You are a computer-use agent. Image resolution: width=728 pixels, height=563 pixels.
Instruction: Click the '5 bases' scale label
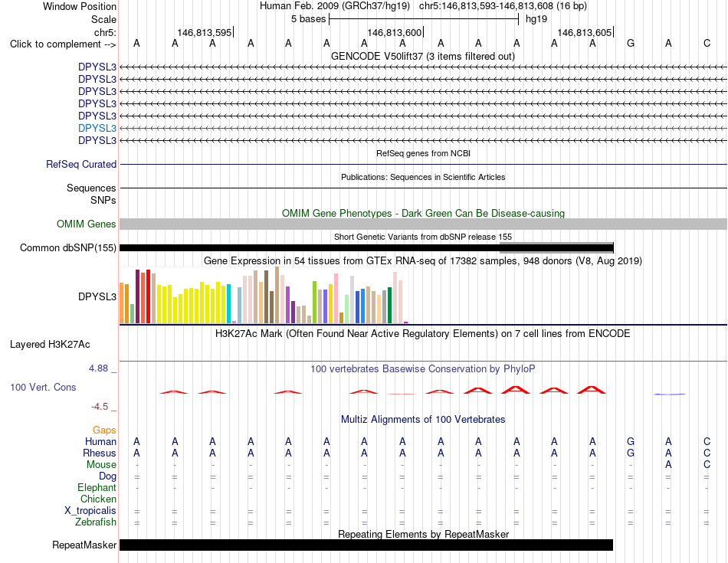coord(308,19)
